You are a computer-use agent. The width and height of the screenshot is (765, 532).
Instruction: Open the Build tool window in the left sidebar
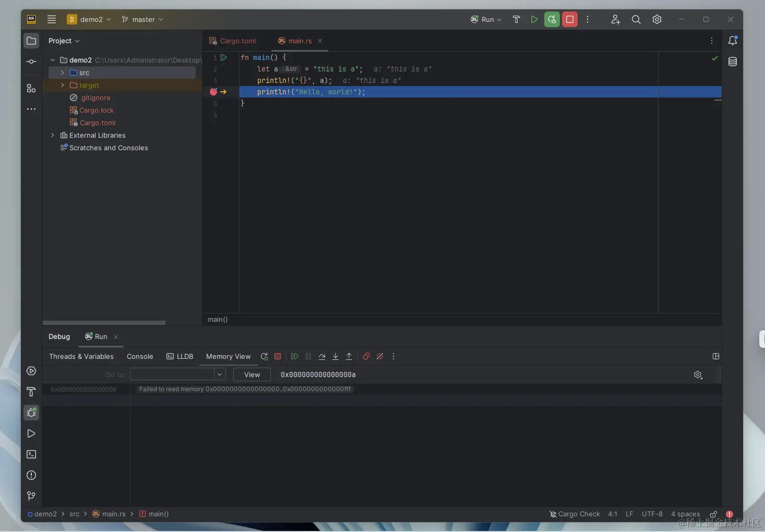pos(31,392)
